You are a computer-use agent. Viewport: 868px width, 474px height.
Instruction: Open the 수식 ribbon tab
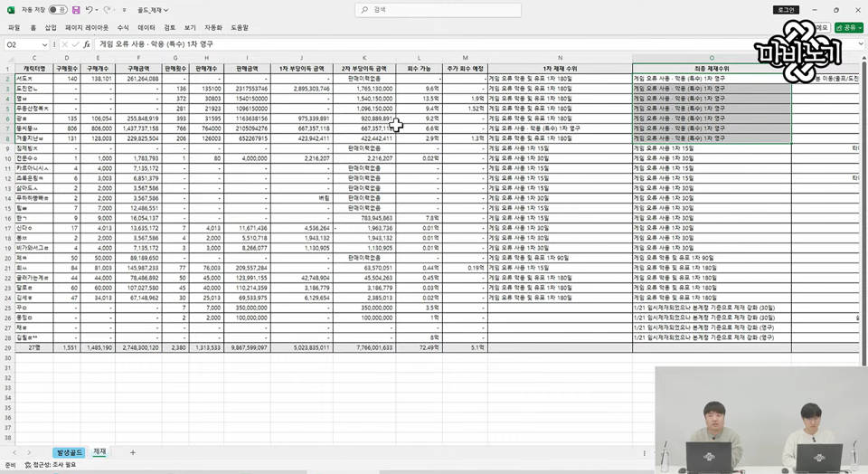point(123,28)
